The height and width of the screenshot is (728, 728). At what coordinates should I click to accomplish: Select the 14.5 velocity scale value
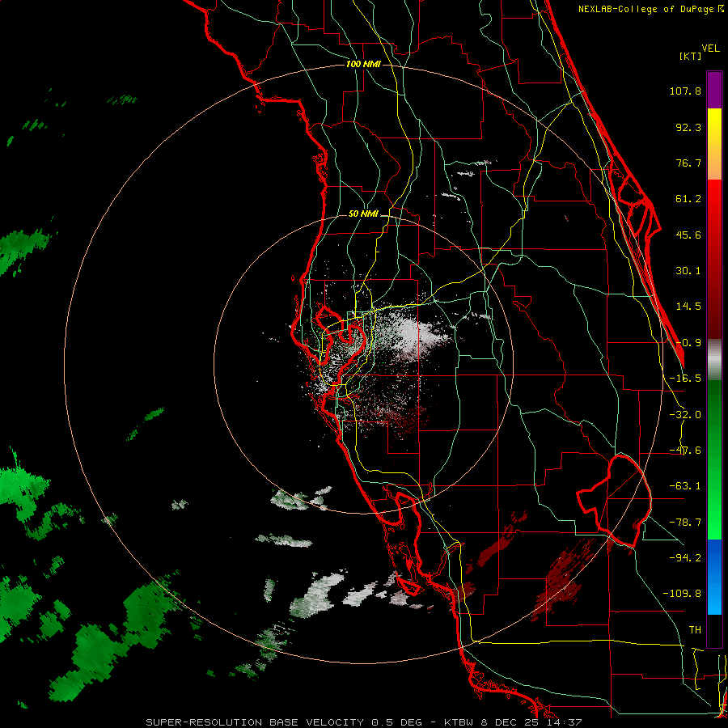coord(688,307)
